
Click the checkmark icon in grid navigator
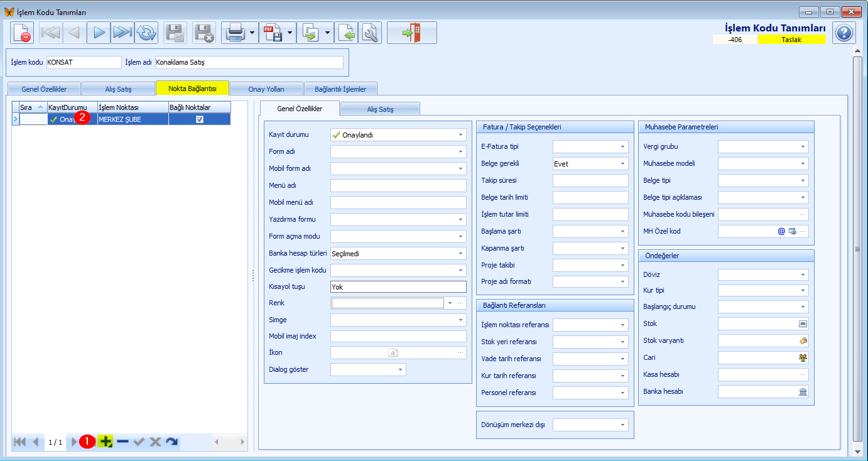point(139,442)
